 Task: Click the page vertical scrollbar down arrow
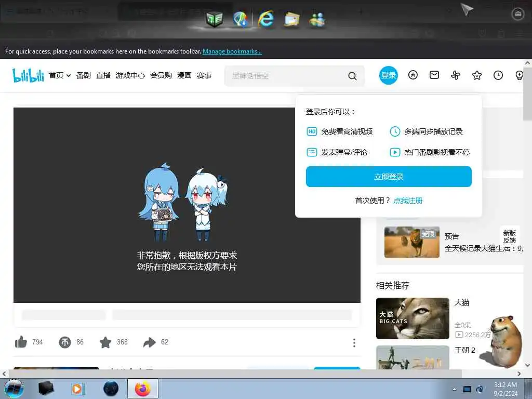tap(528, 365)
